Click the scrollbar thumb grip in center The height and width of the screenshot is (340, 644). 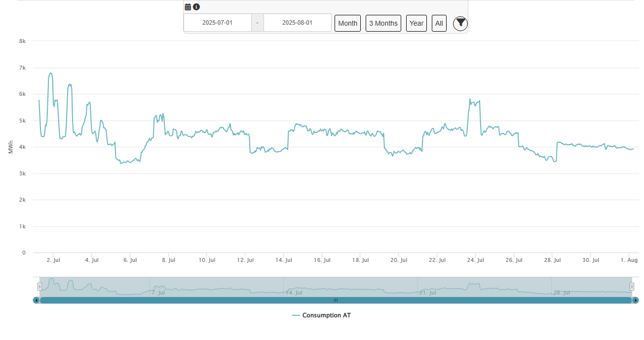tap(336, 300)
